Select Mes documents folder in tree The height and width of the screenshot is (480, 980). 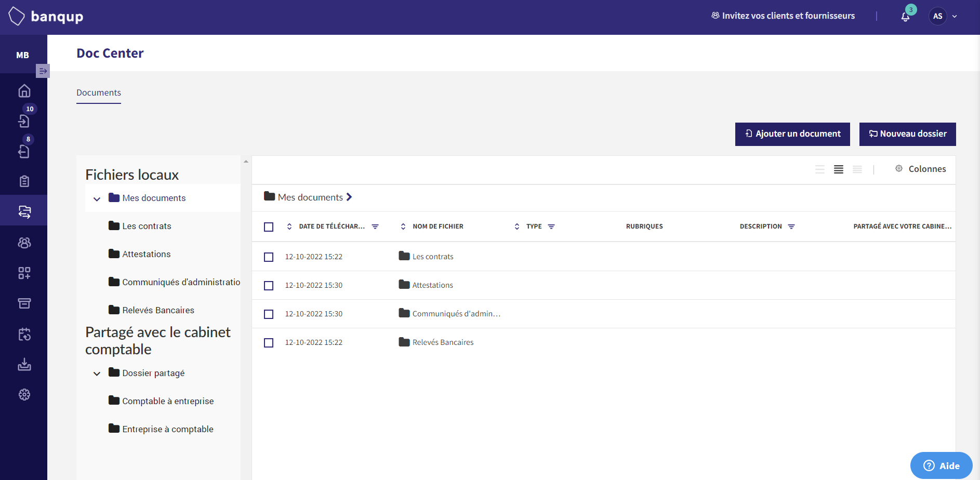(x=147, y=198)
